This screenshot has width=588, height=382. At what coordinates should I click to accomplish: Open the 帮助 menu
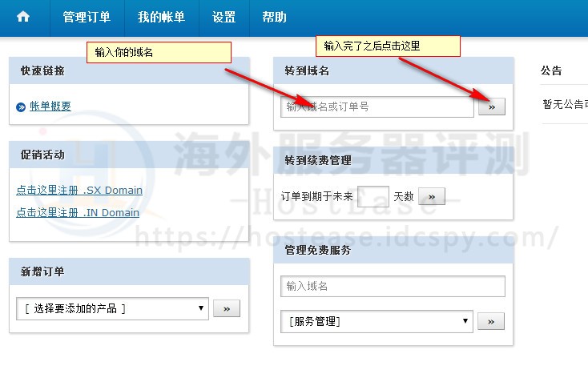coord(274,18)
